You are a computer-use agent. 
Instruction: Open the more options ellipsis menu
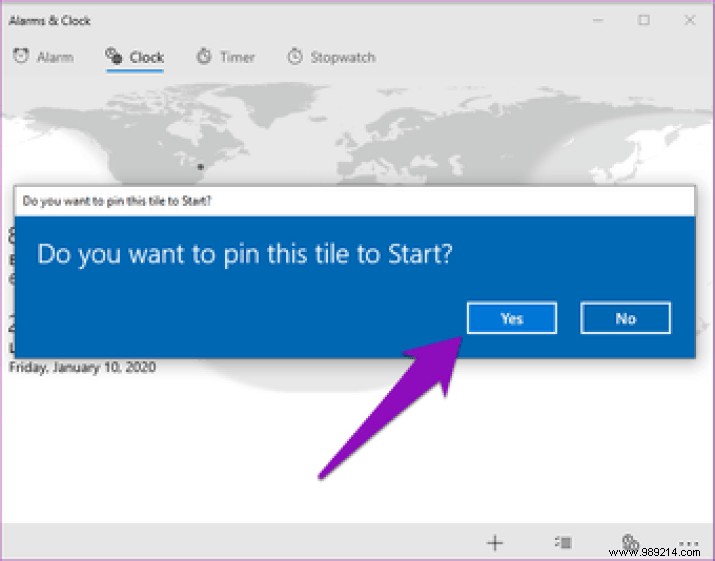[x=689, y=543]
